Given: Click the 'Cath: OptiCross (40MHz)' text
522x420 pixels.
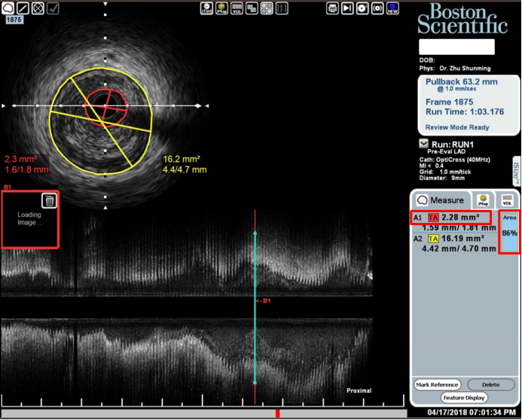Looking at the screenshot, I should (454, 160).
